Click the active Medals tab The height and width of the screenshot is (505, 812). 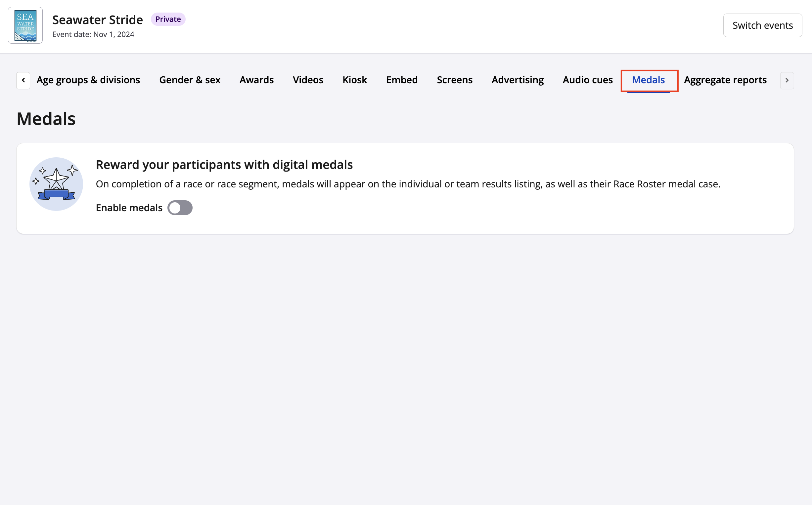coord(648,80)
